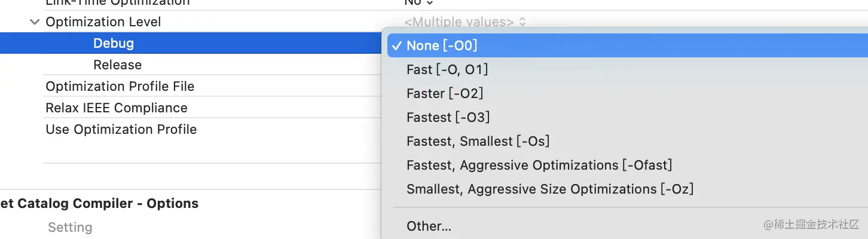The image size is (868, 239).
Task: Select the Use Optimization Profile setting
Action: coord(121,130)
